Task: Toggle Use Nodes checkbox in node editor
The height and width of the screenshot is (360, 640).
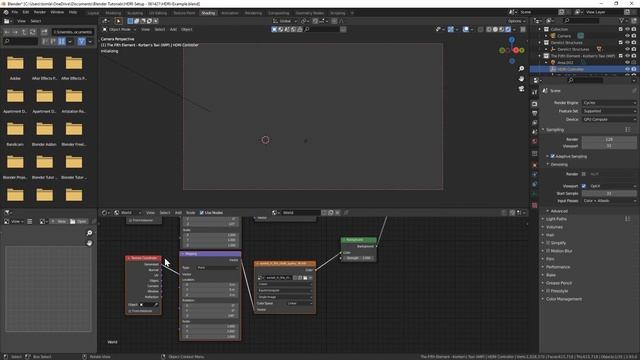Action: [x=202, y=213]
